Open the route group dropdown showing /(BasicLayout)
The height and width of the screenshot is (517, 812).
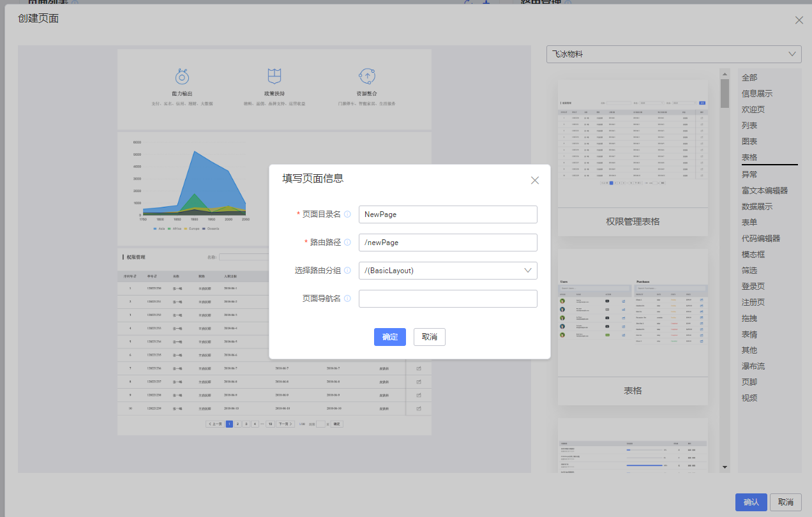pos(447,271)
